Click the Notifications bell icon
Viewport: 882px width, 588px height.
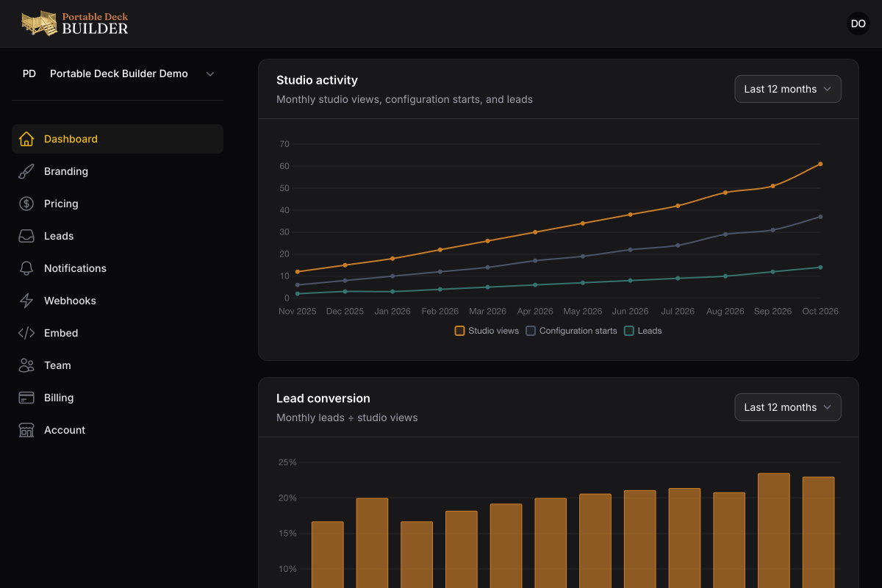26,268
